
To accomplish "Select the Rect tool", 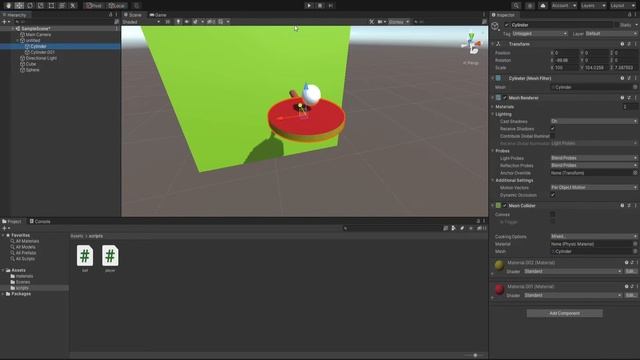I will (x=51, y=6).
